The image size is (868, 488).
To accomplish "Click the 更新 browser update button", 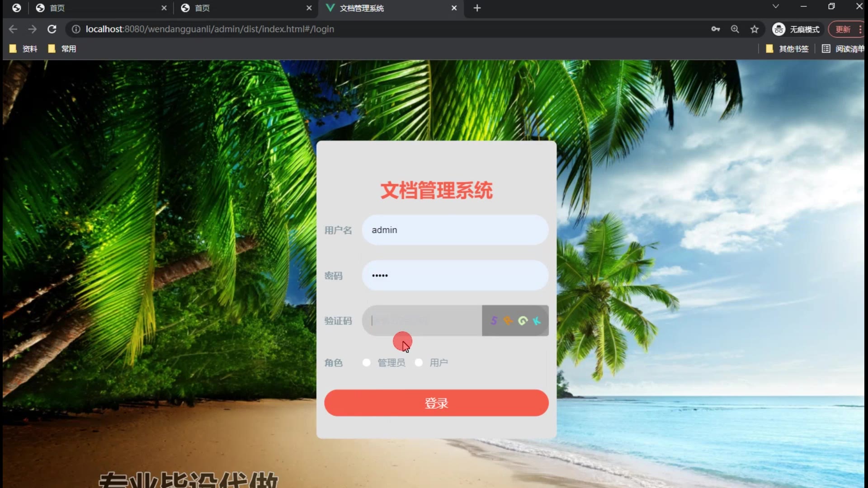I will [x=843, y=29].
